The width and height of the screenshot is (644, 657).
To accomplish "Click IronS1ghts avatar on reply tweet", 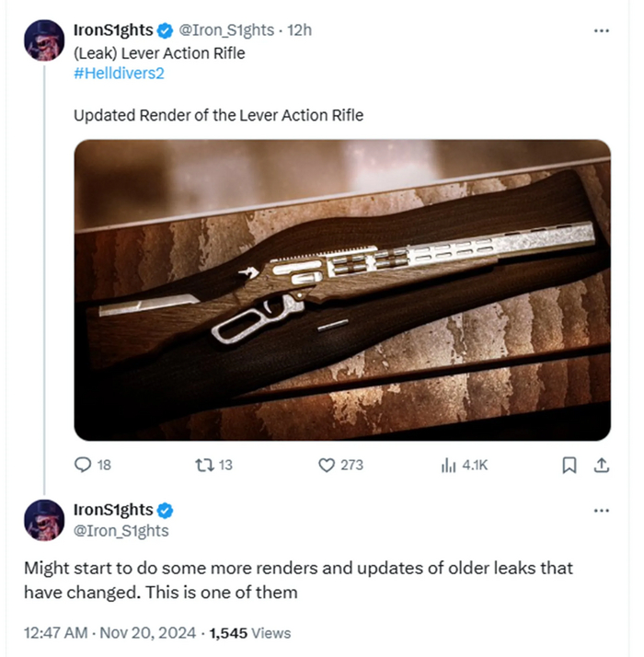I will pyautogui.click(x=42, y=521).
